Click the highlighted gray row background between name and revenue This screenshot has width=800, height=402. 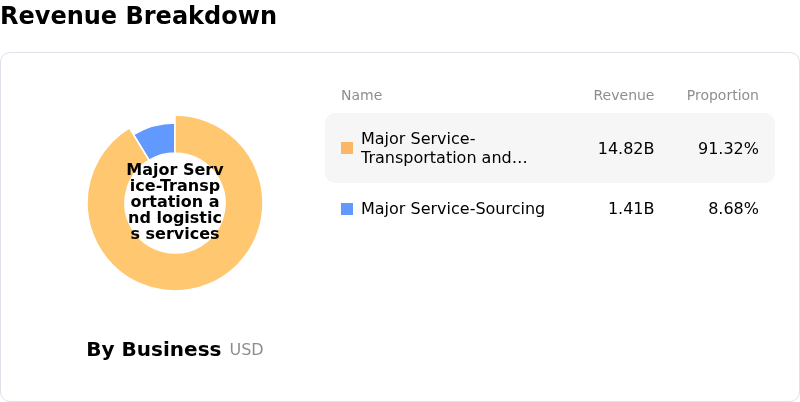[x=562, y=148]
